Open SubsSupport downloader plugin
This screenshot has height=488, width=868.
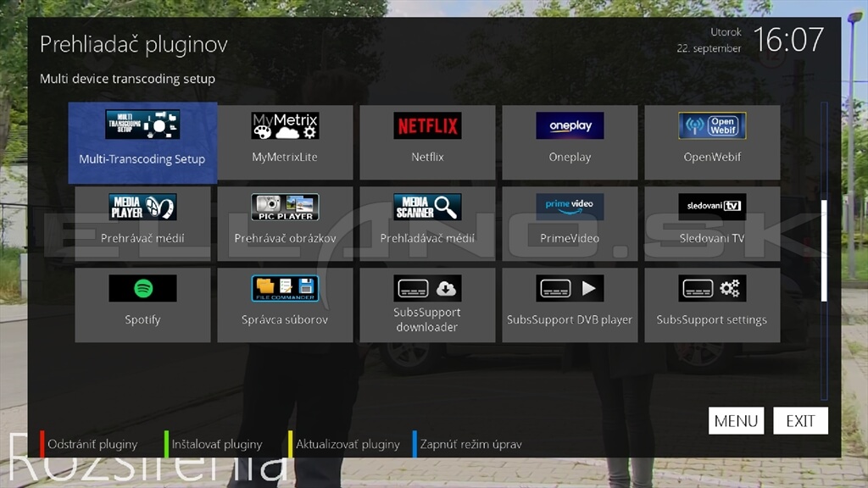(x=427, y=305)
